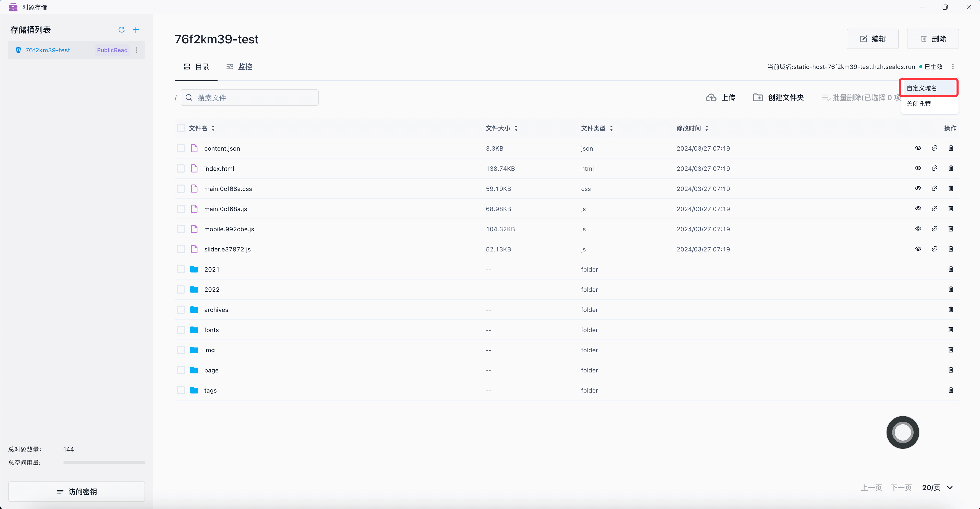Screen dimensions: 980x509
Task: Preview main.0cf68a.css with eye icon
Action: 918,188
